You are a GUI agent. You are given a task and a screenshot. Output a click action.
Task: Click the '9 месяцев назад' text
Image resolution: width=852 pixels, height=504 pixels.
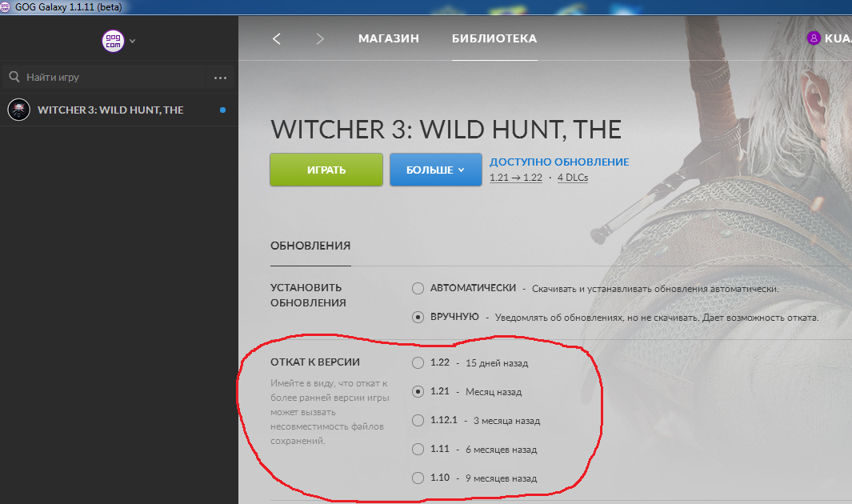tap(501, 478)
